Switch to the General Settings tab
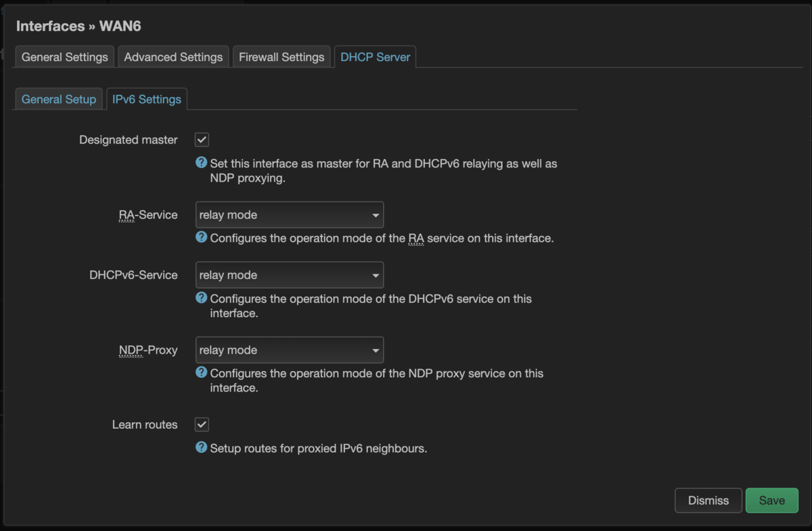 [x=65, y=57]
